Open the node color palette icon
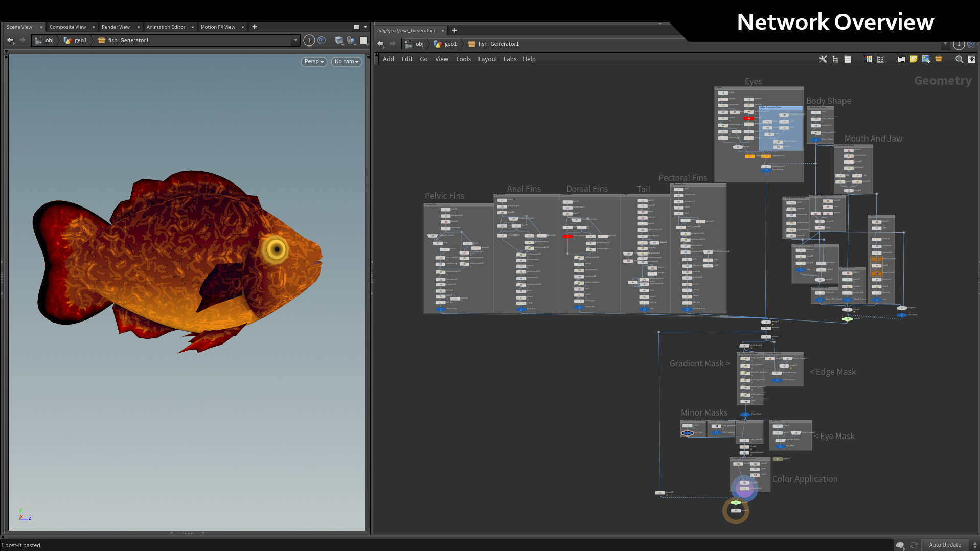 (x=868, y=59)
